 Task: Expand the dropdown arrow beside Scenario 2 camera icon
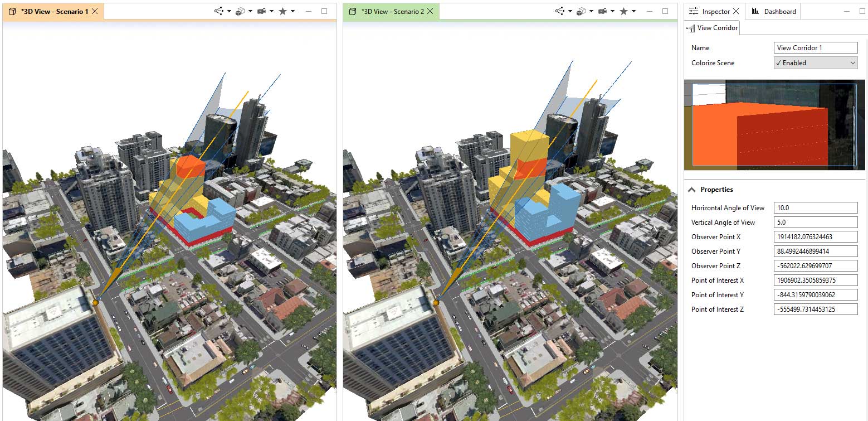(613, 11)
